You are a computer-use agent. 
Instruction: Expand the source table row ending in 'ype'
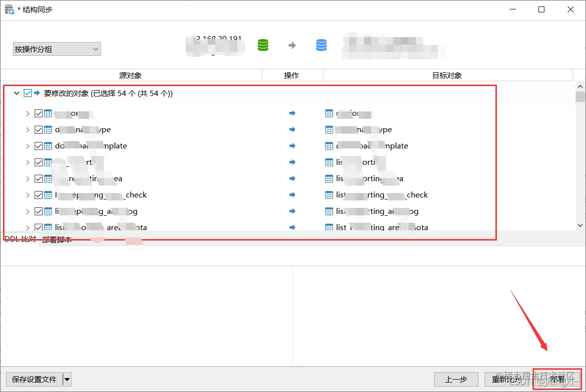(x=28, y=130)
